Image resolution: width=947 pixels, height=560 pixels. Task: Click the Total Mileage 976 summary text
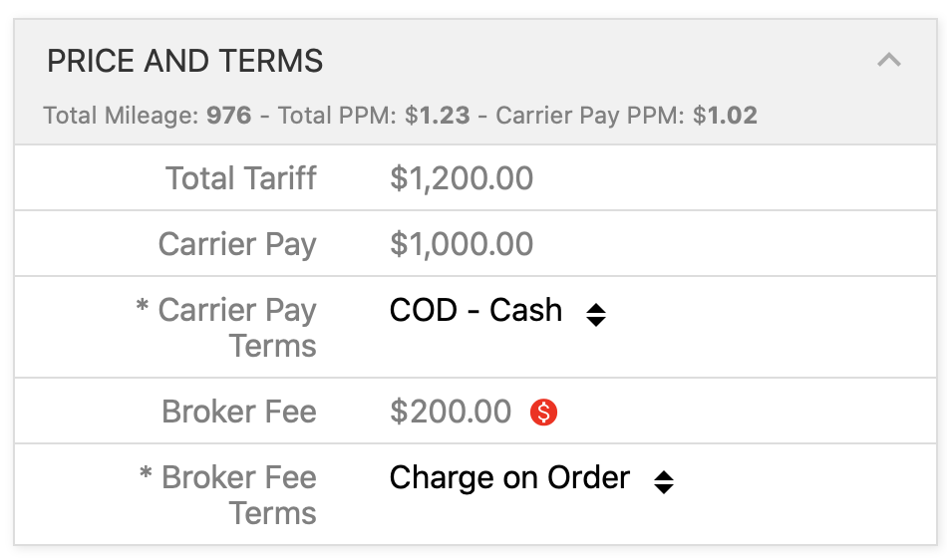click(148, 116)
